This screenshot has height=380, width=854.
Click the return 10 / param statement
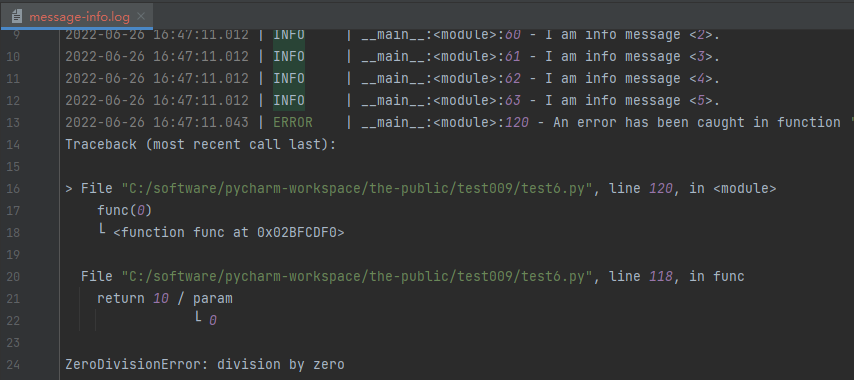coord(165,299)
